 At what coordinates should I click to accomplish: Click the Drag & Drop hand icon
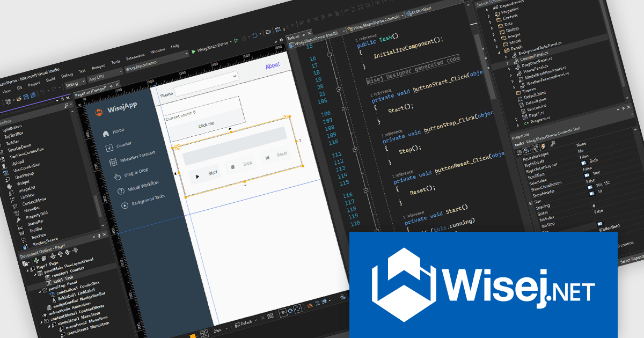118,176
